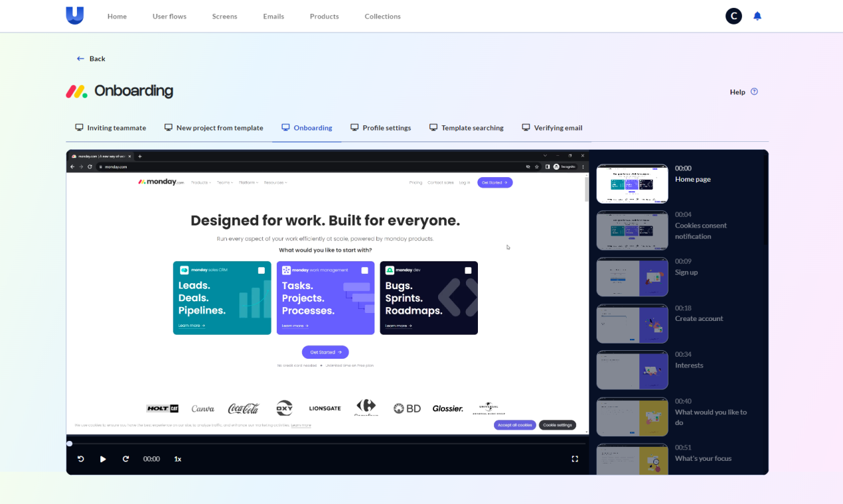Expand the Products menu on monday.com
The width and height of the screenshot is (843, 504).
(200, 182)
